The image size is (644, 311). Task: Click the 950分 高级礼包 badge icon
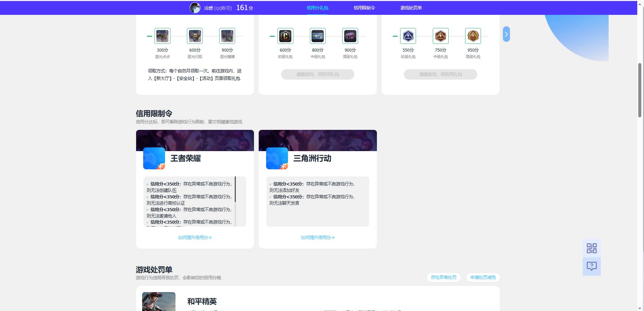point(473,36)
